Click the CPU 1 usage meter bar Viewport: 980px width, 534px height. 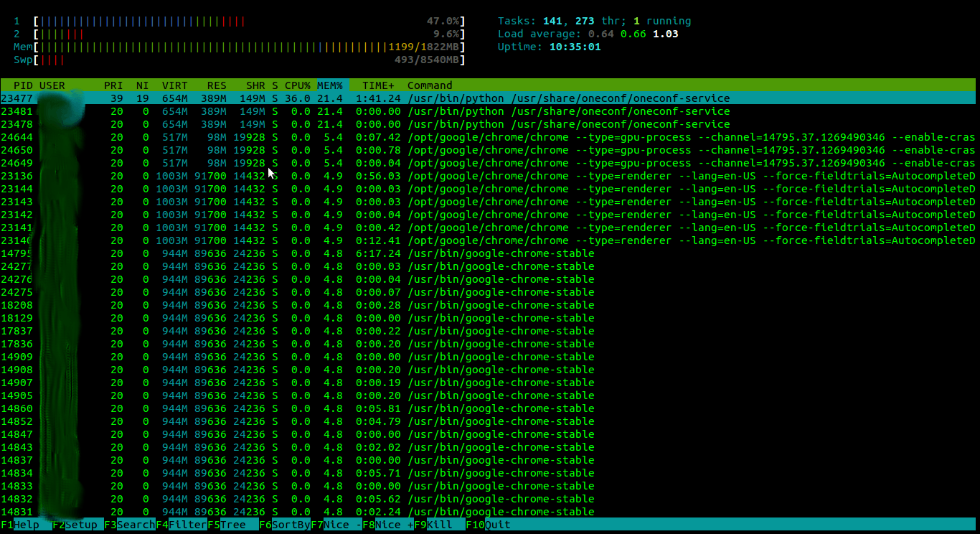click(x=249, y=21)
